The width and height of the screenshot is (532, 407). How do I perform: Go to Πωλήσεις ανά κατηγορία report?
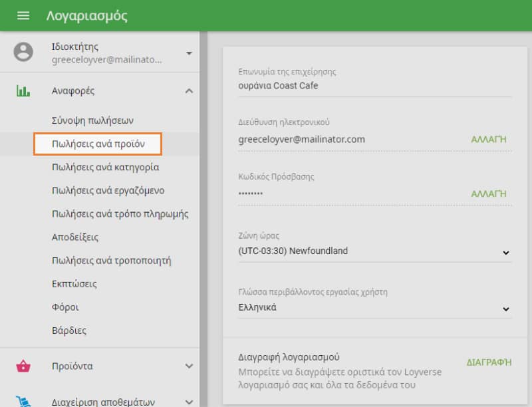coord(105,168)
